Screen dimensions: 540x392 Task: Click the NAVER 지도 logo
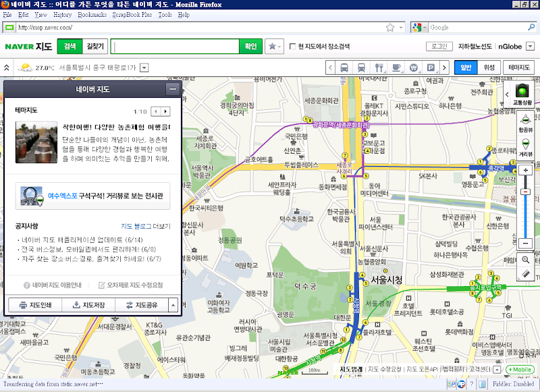click(x=28, y=47)
